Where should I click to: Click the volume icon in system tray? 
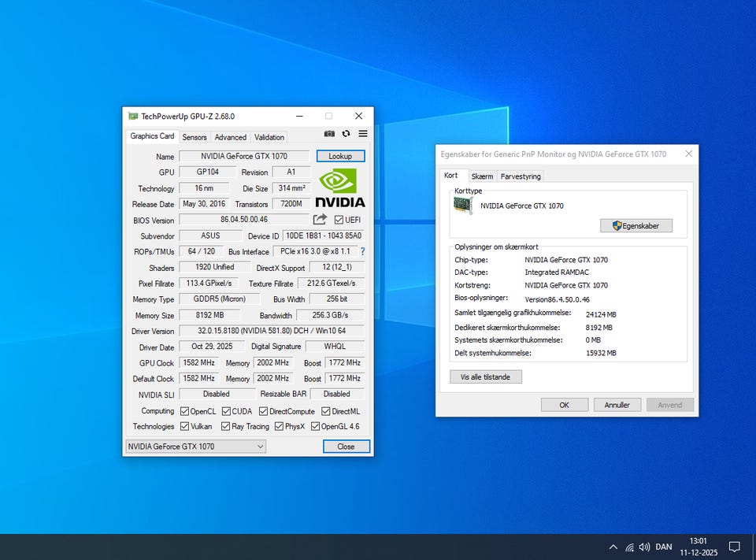click(644, 547)
